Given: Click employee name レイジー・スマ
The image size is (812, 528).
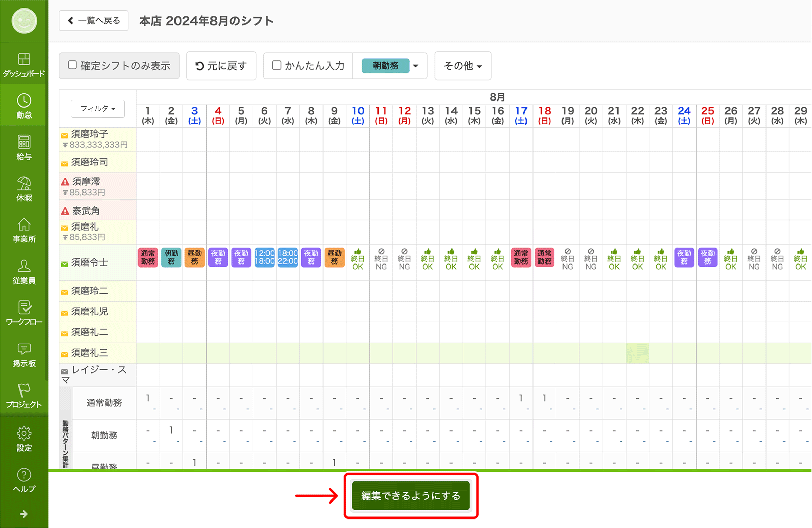Looking at the screenshot, I should click(94, 375).
